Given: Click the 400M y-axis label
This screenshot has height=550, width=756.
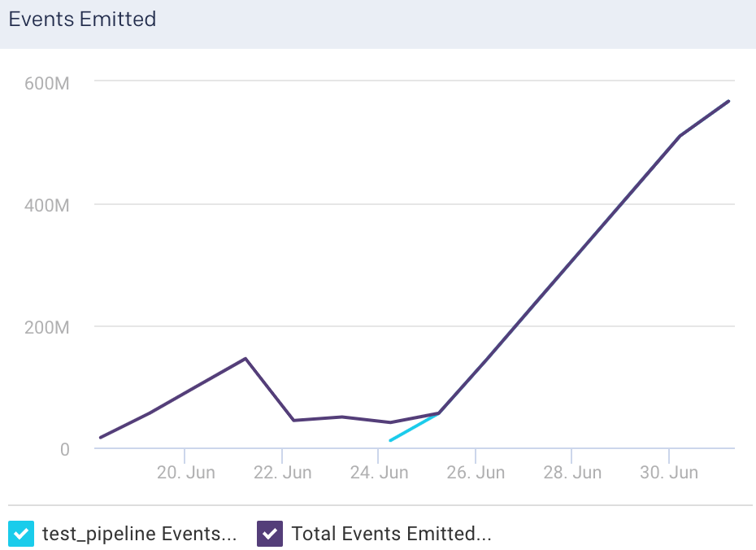Looking at the screenshot, I should [47, 206].
